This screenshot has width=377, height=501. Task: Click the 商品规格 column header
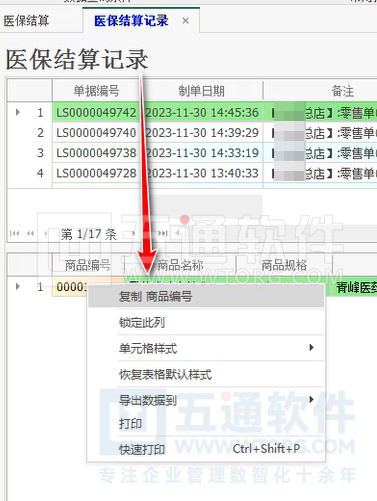[284, 265]
